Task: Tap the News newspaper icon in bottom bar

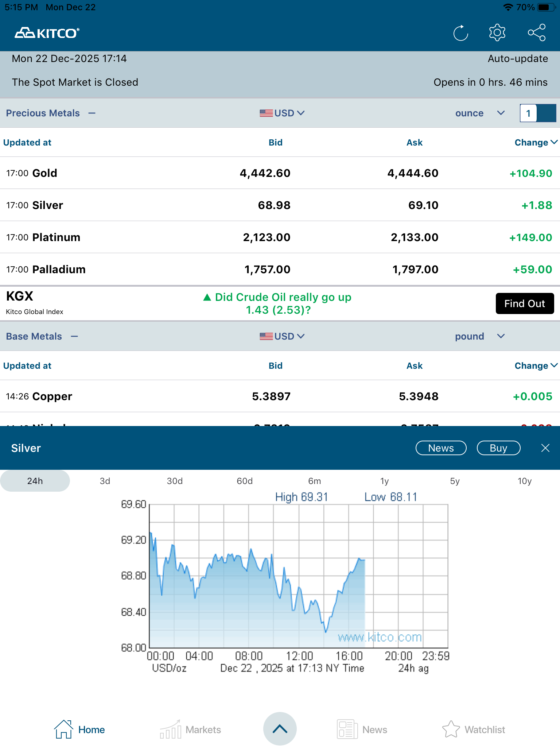Action: [347, 729]
